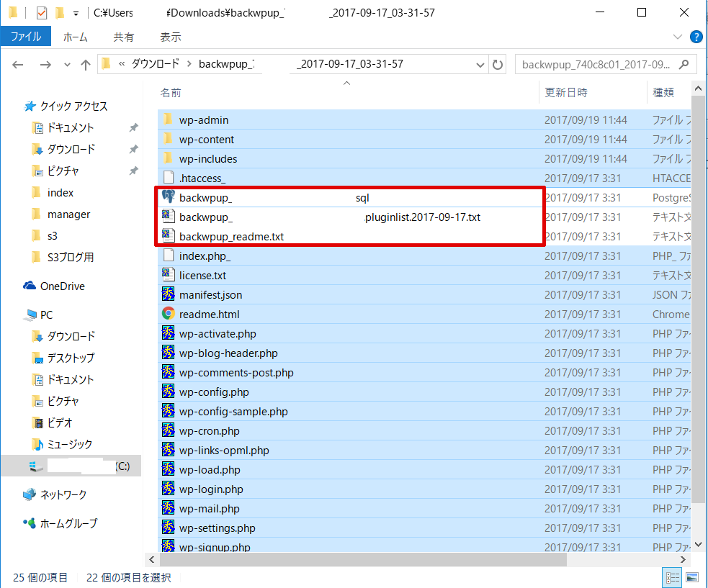Open ドキュメント under Quick Access

pos(71,127)
